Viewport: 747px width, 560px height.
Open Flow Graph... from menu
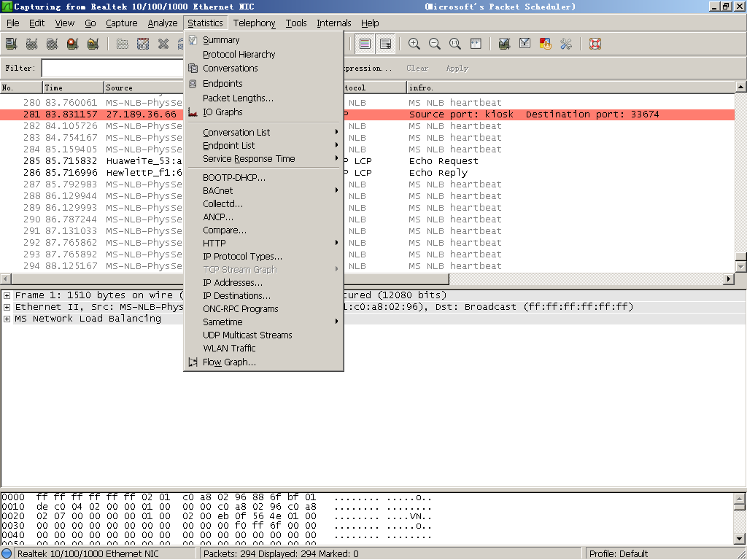click(263, 362)
